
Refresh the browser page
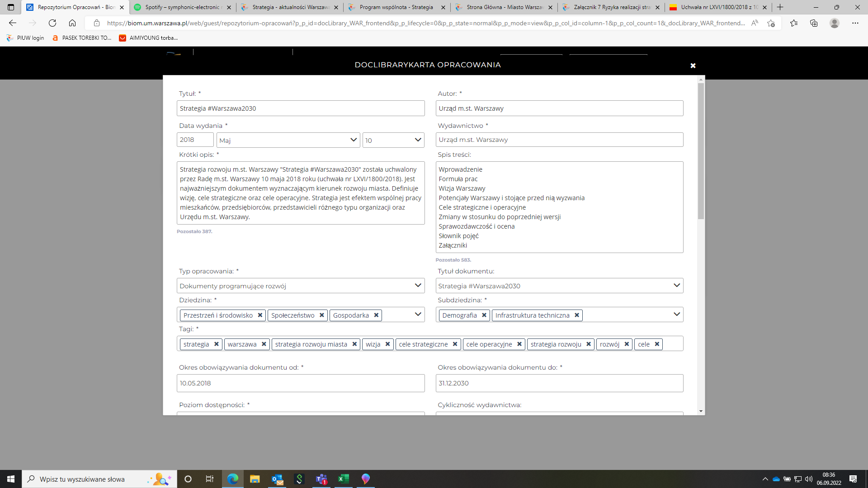(52, 23)
